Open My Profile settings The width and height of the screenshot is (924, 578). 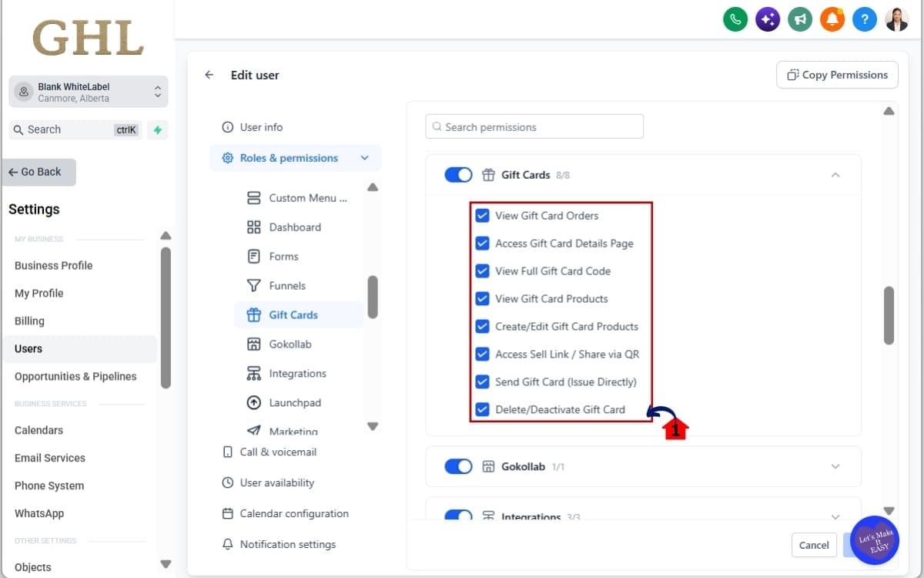[x=39, y=293]
